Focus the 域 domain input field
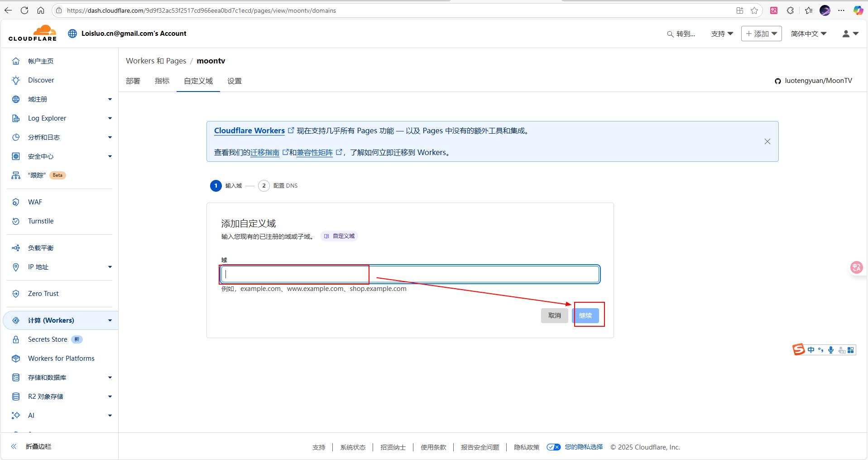The image size is (868, 460). (410, 274)
